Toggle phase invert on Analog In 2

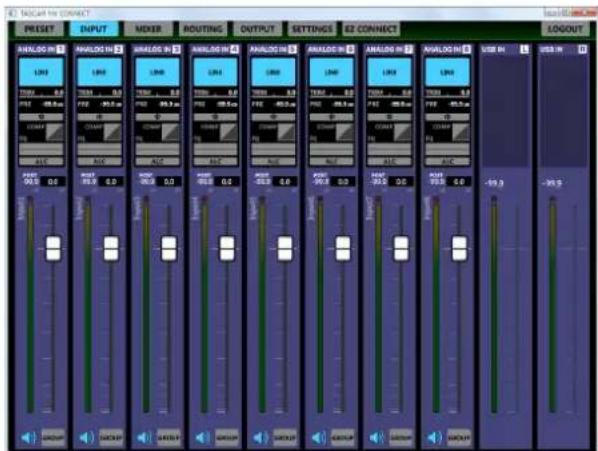point(99,117)
